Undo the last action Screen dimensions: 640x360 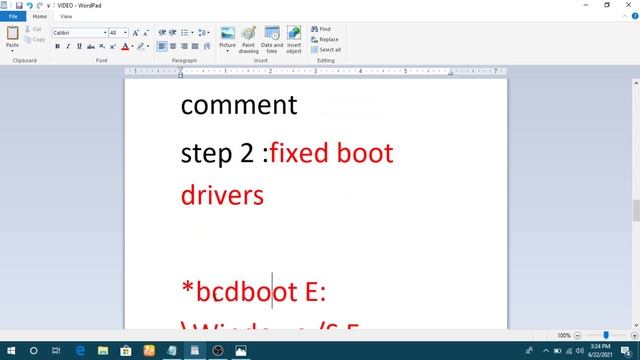pyautogui.click(x=29, y=6)
